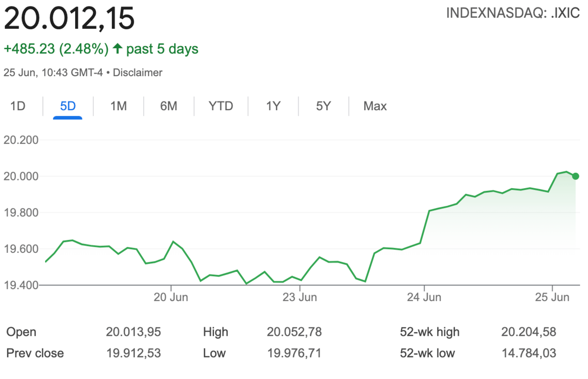Screen dimensions: 588x379
Task: Click the 24 Jun date label
Action: (424, 297)
